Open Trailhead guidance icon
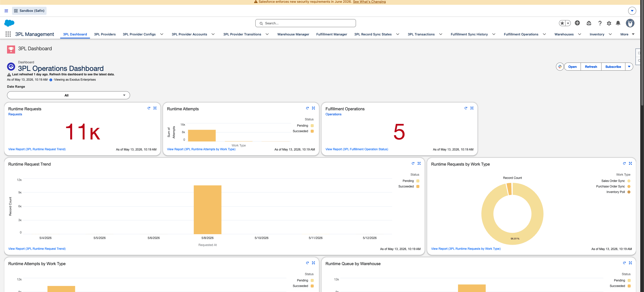The height and width of the screenshot is (292, 644). [589, 23]
